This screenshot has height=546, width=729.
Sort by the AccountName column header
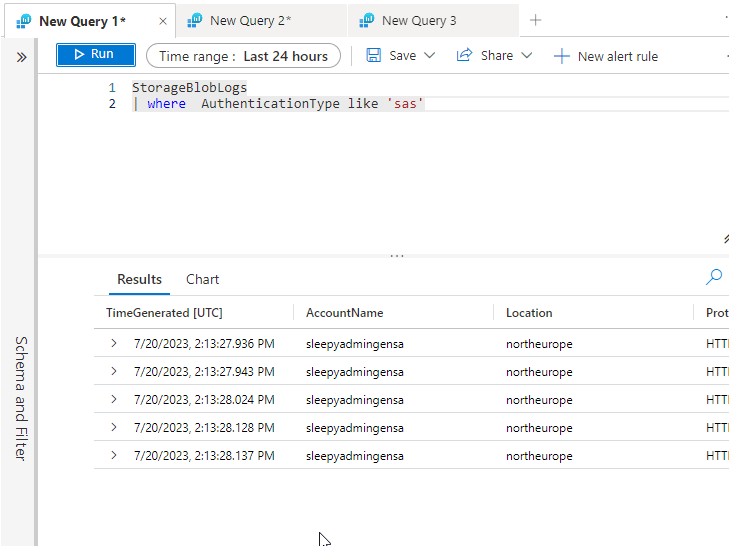coord(344,313)
